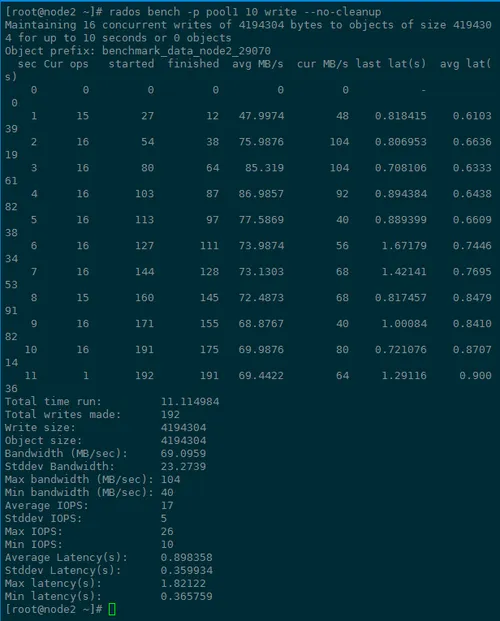Click last latency value 0.806953
Image resolution: width=500 pixels, height=621 pixels.
(401, 142)
